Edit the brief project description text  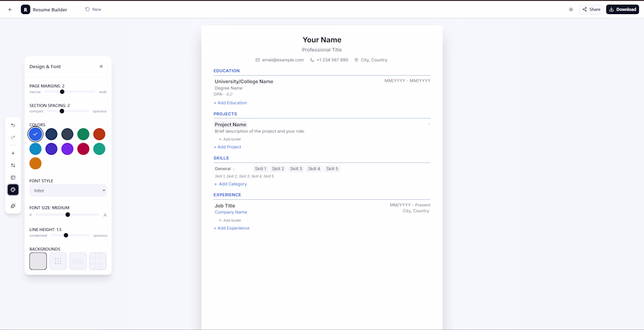[x=259, y=131]
